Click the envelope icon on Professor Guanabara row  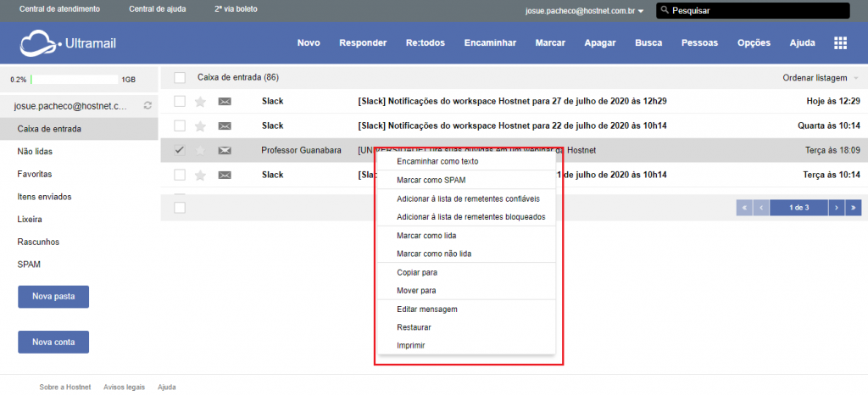click(x=225, y=151)
